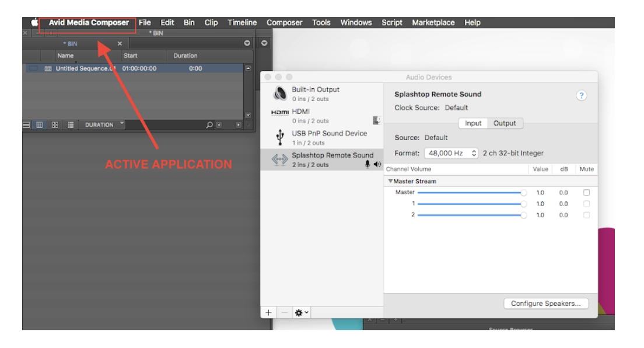Open the Help menu

473,23
